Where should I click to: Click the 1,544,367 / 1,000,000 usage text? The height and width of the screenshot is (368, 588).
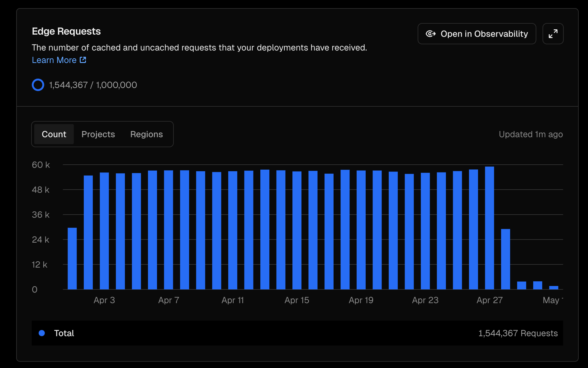pyautogui.click(x=93, y=85)
